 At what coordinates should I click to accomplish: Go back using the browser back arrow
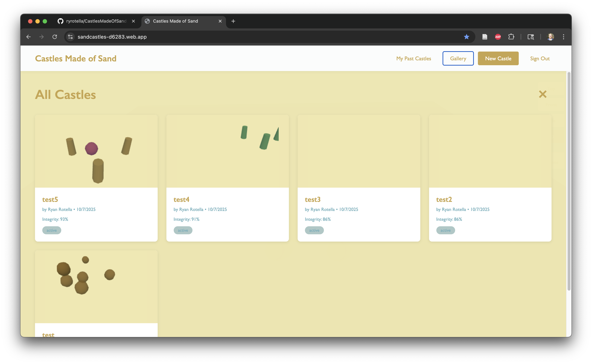coord(28,37)
